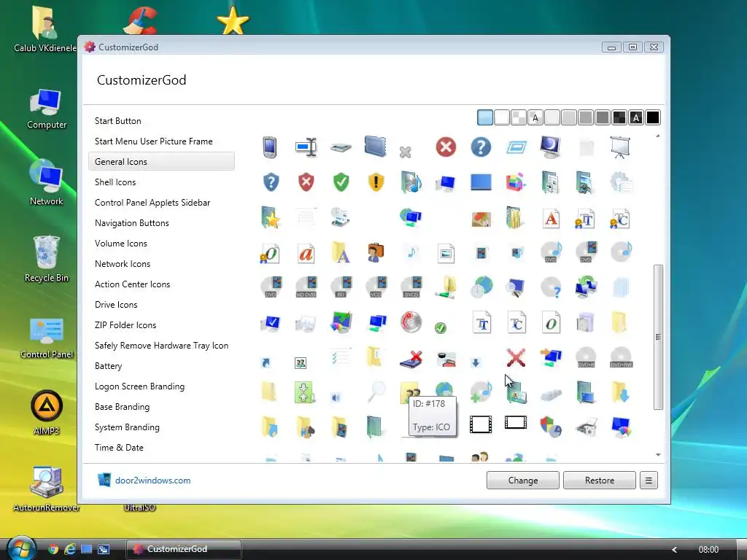This screenshot has width=747, height=560.
Task: Select the folder with blue down arrow icon
Action: tap(620, 392)
